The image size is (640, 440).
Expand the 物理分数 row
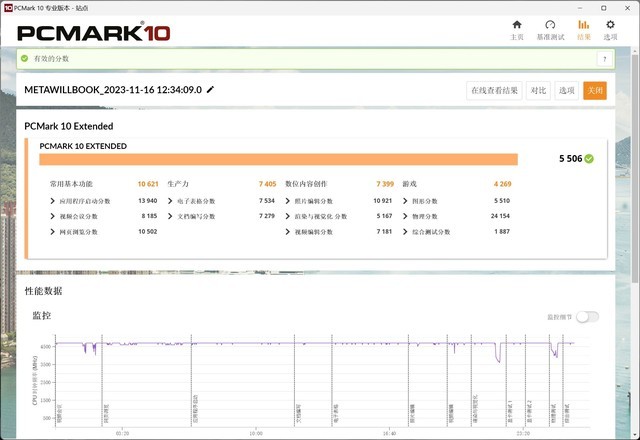405,216
